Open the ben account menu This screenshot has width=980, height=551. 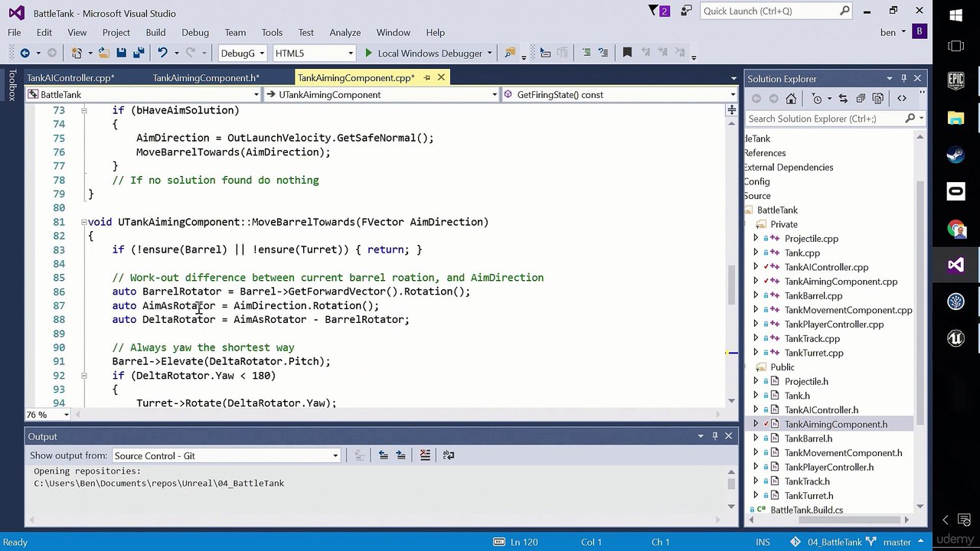tap(893, 32)
